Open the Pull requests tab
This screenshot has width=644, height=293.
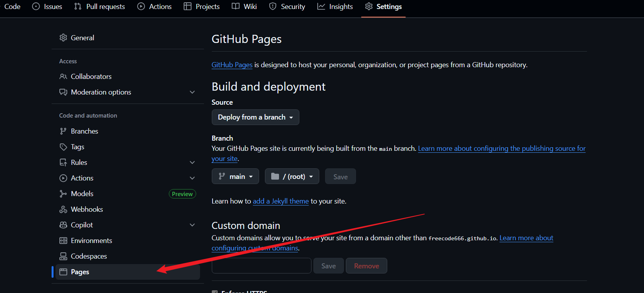pyautogui.click(x=100, y=7)
